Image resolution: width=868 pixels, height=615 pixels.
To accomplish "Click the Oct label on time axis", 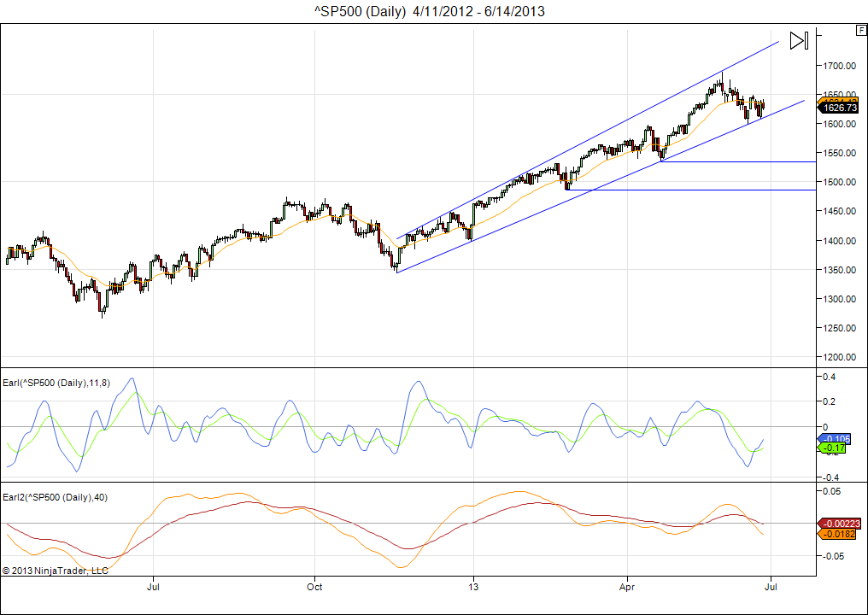I will pos(314,587).
